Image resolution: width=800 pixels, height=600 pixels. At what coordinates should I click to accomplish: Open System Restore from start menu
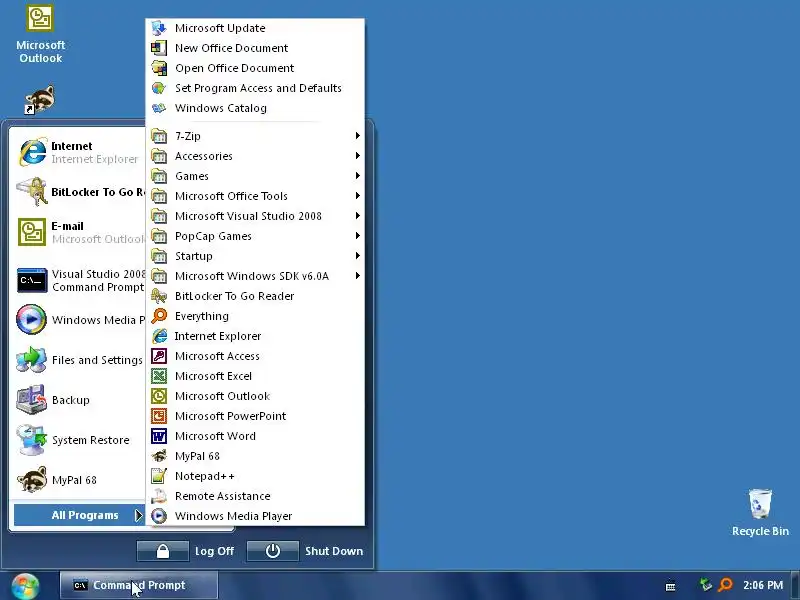79,440
